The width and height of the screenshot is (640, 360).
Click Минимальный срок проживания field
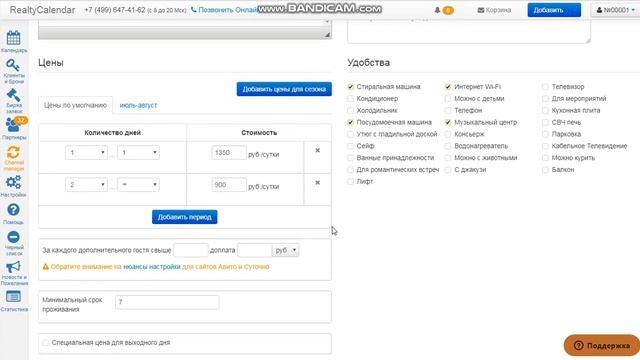pyautogui.click(x=167, y=302)
